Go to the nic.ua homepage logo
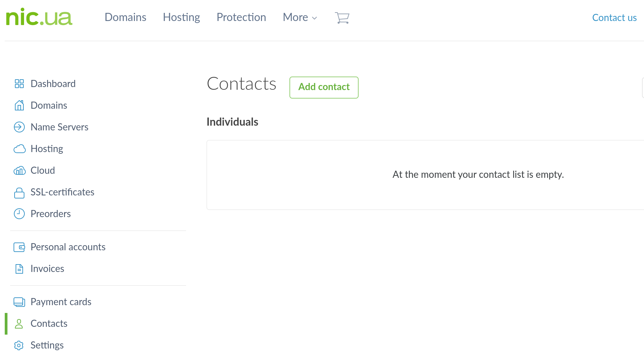The image size is (644, 359). coord(39,18)
